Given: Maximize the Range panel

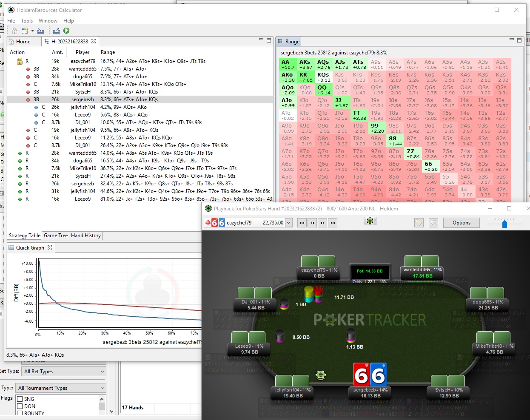Looking at the screenshot, I should [x=519, y=40].
